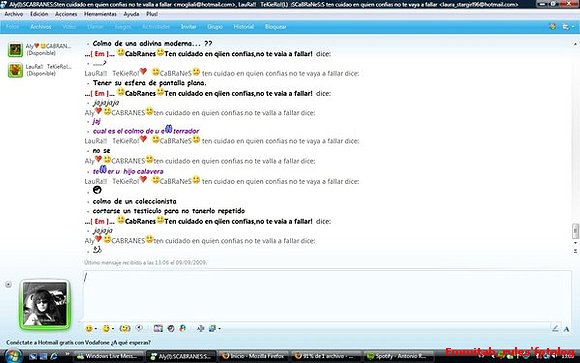Image resolution: width=580 pixels, height=363 pixels.
Task: Click the show desktop quick launch icon
Action: pyautogui.click(x=33, y=356)
